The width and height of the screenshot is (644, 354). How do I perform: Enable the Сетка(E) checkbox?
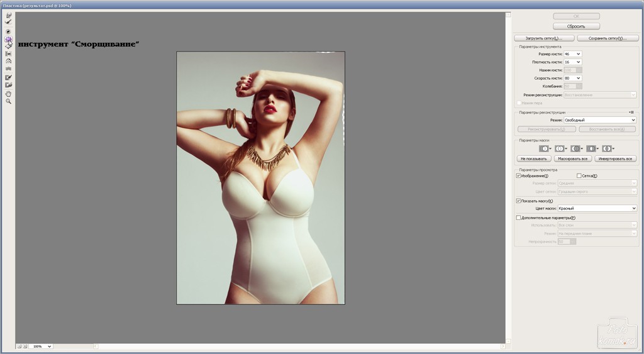(x=579, y=176)
